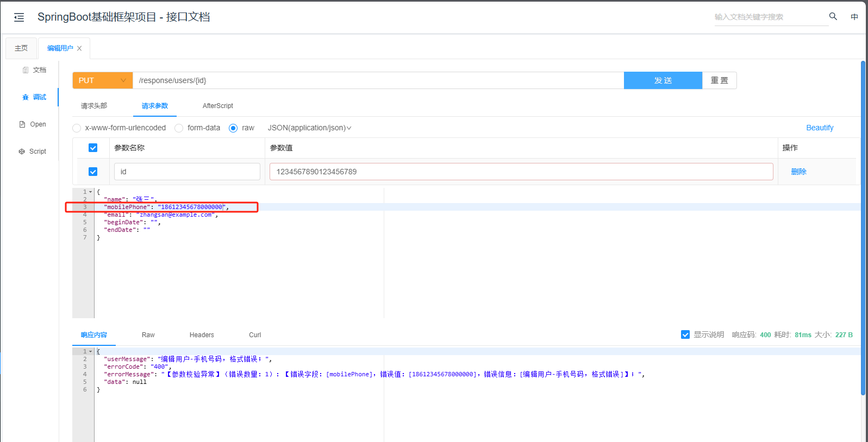Fold response JSON at line 1 arrow
The height and width of the screenshot is (442, 868).
point(90,351)
